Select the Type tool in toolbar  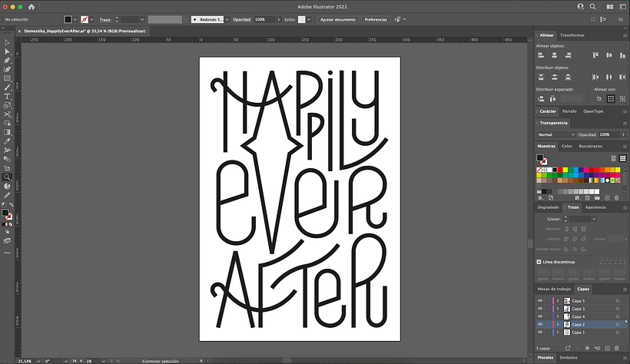(7, 97)
